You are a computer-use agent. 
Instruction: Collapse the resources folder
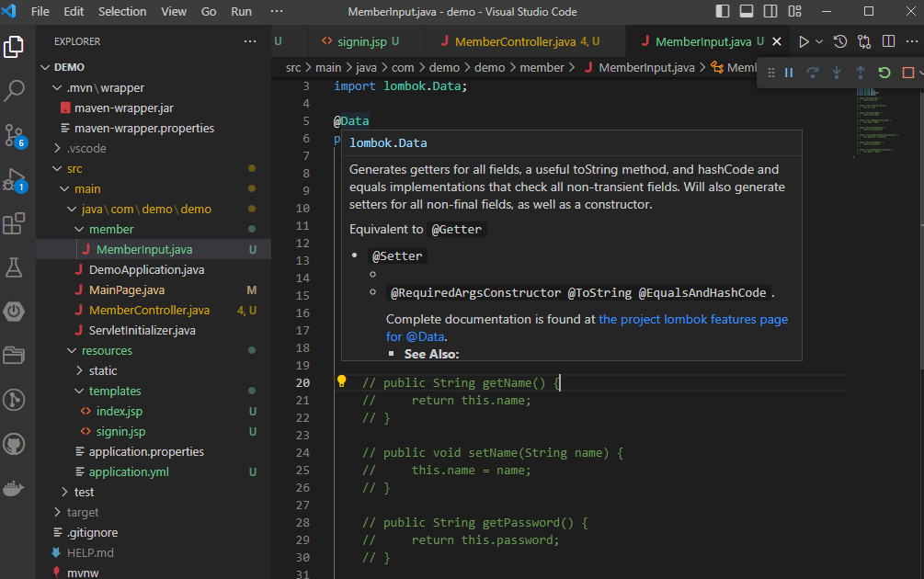(72, 350)
